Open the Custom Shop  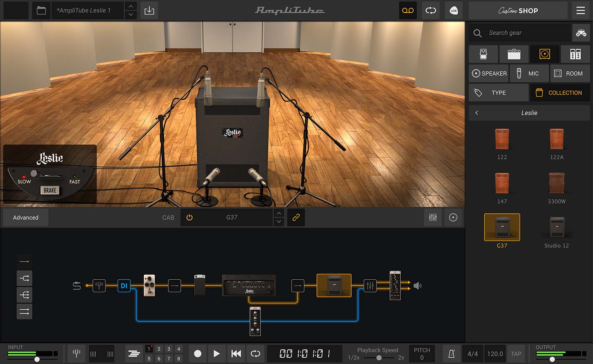(x=518, y=11)
